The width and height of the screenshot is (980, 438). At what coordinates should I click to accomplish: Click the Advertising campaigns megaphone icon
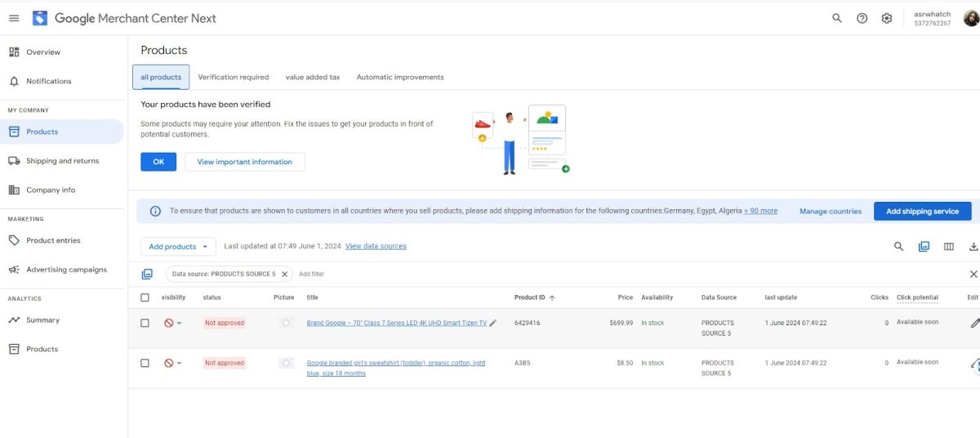pyautogui.click(x=14, y=270)
